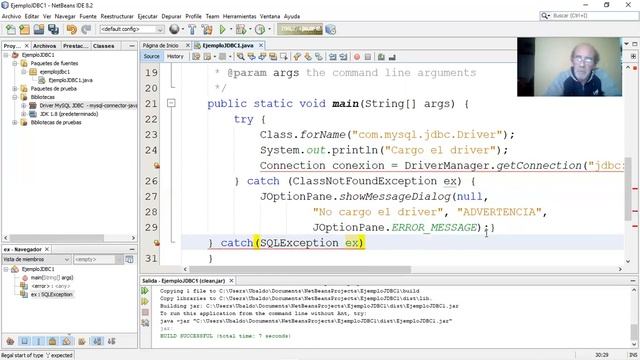Click the Build Project hammer icon

(192, 29)
